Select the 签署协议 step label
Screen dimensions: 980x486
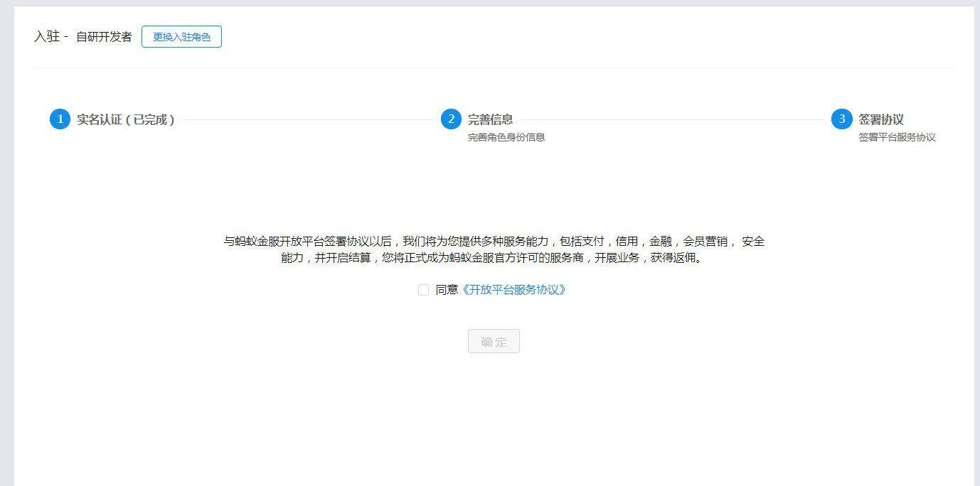[x=881, y=119]
